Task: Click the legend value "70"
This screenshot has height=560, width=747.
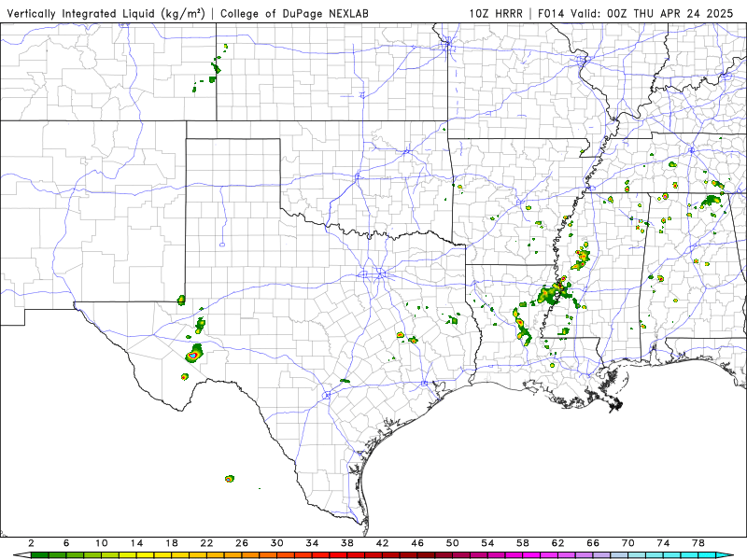Action: [x=628, y=543]
